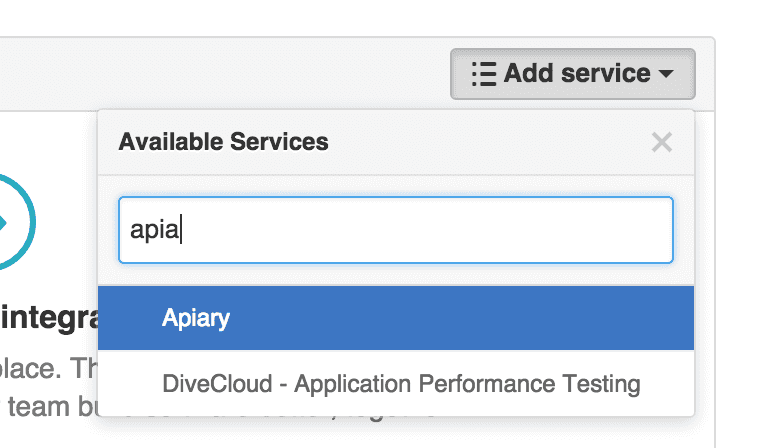Place cursor after "apia" in search box

click(x=183, y=231)
